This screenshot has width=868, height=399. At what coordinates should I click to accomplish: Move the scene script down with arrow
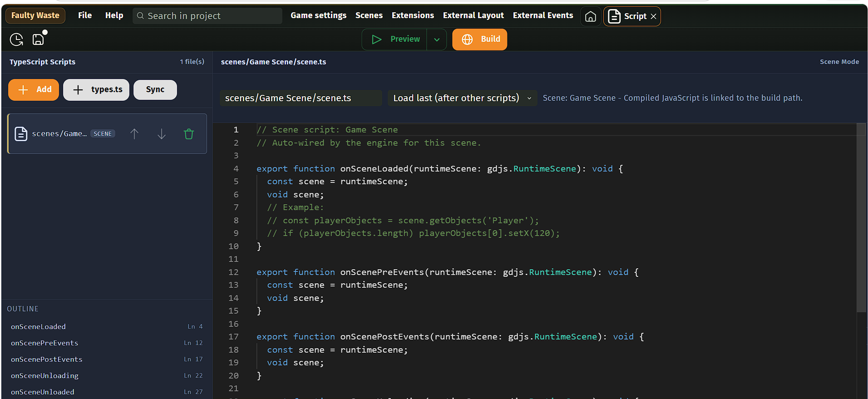[x=162, y=134]
